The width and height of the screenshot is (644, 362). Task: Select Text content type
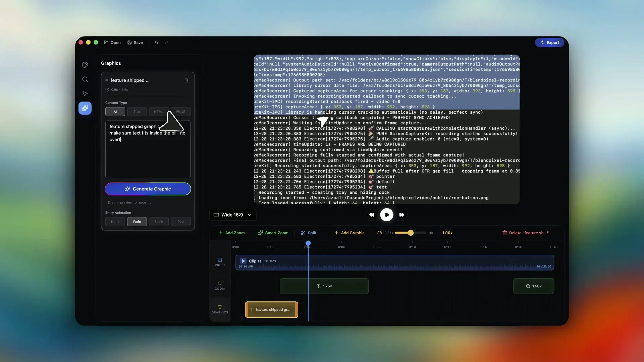point(137,112)
